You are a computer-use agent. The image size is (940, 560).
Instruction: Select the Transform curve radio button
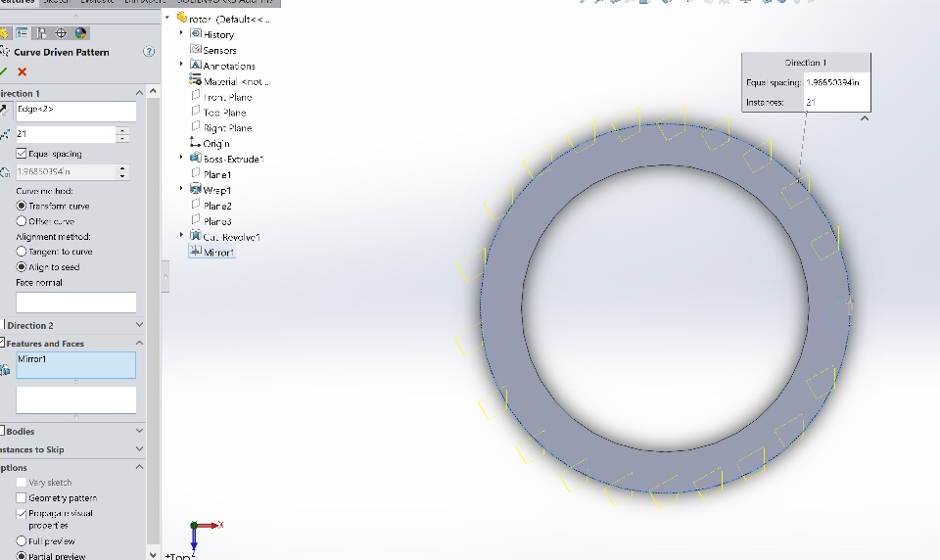point(22,206)
